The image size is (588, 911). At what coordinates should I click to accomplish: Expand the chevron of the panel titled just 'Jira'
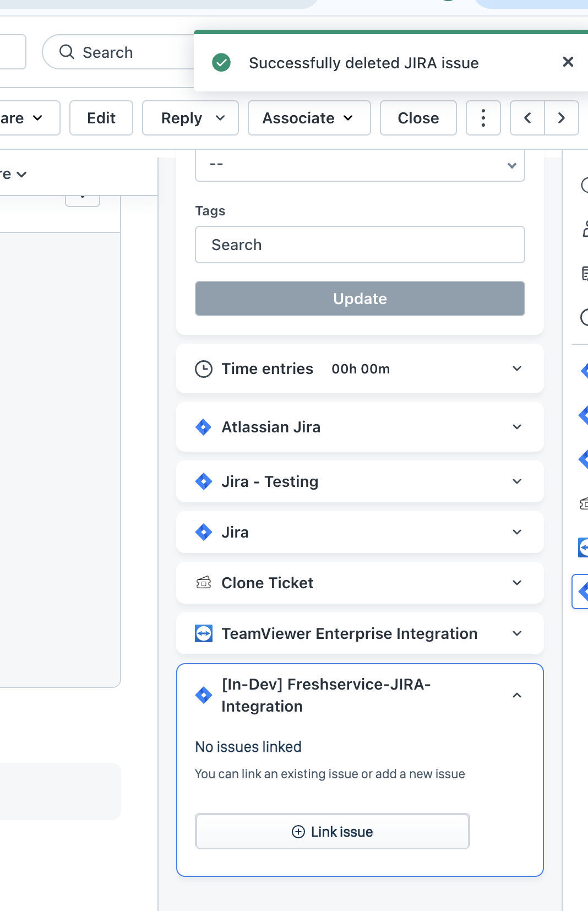pos(517,532)
